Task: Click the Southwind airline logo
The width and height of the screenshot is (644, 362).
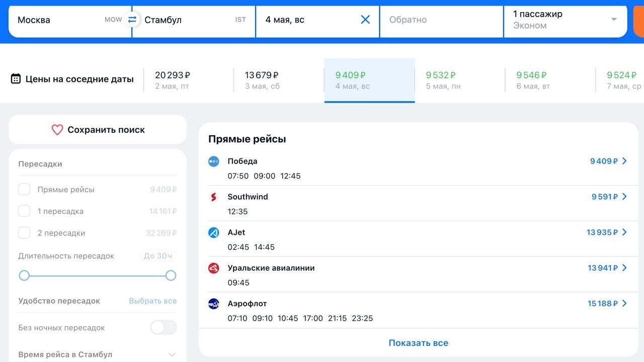Action: tap(213, 197)
